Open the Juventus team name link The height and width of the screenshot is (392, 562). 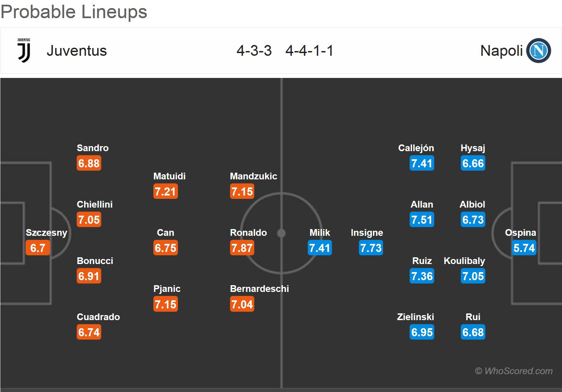tap(77, 51)
